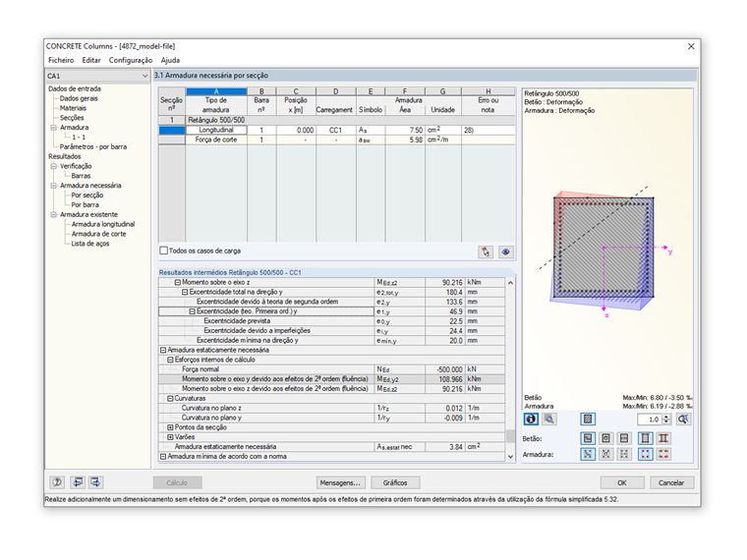Open the Configuração menu
Screen dimensions: 747x560
[131, 60]
